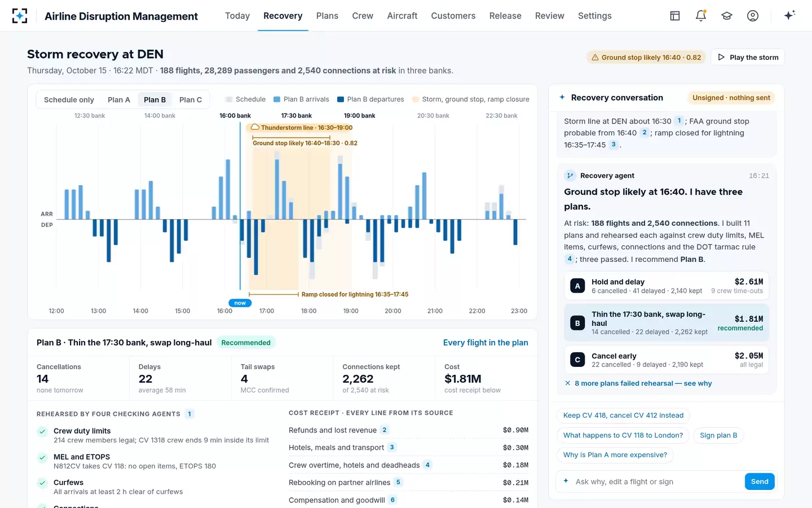Click the Plan B letter badge
Image resolution: width=812 pixels, height=508 pixels.
tap(577, 323)
